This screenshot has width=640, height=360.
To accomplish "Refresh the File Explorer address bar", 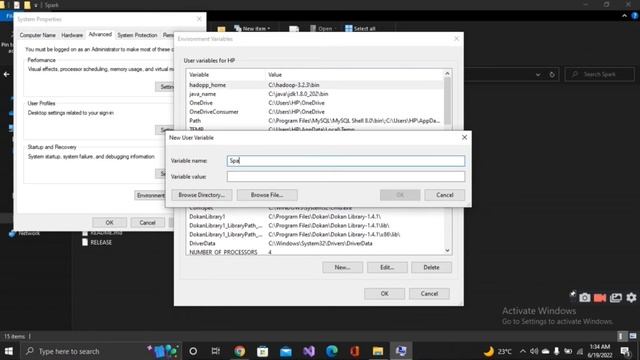I will click(552, 75).
